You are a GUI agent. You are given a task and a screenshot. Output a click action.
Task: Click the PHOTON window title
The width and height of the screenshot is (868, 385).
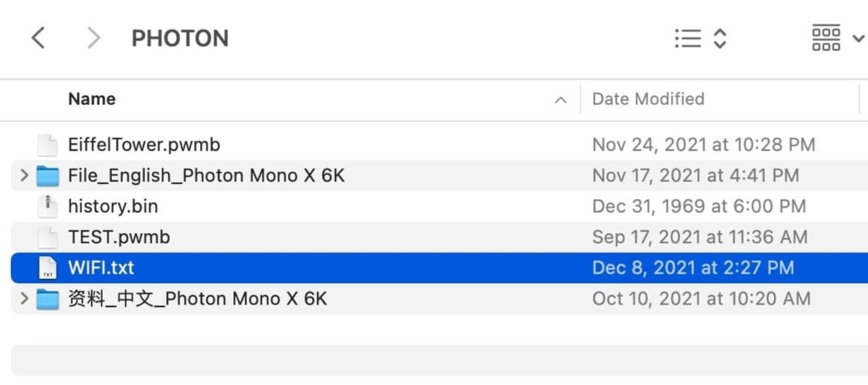point(180,38)
